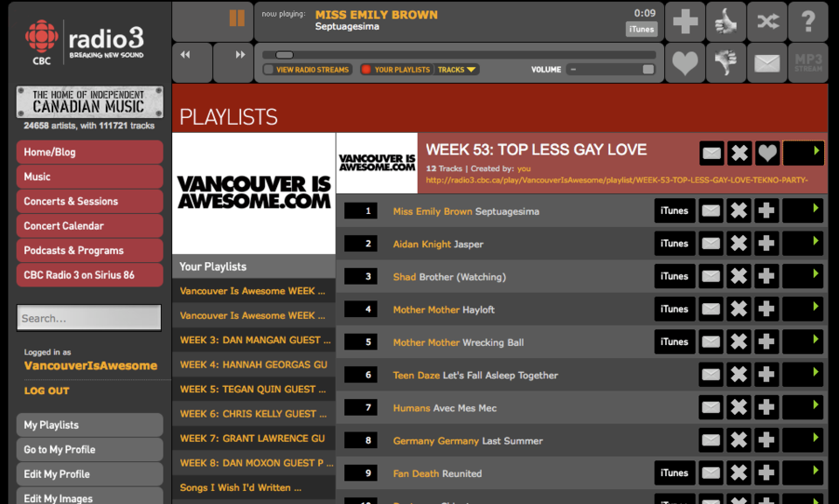
Task: Click the CBC Radio 3 logo
Action: pyautogui.click(x=85, y=43)
